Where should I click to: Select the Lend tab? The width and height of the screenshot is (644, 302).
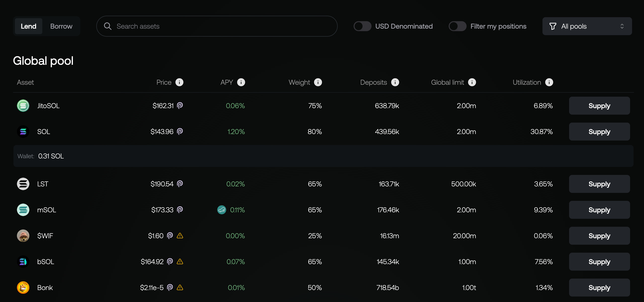click(29, 26)
